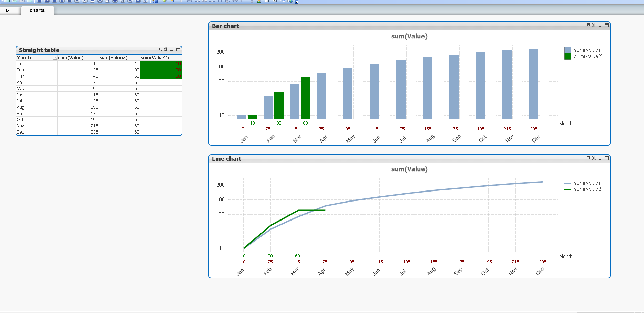
Task: Click the Jun axis label in Line chart
Action: click(x=376, y=272)
